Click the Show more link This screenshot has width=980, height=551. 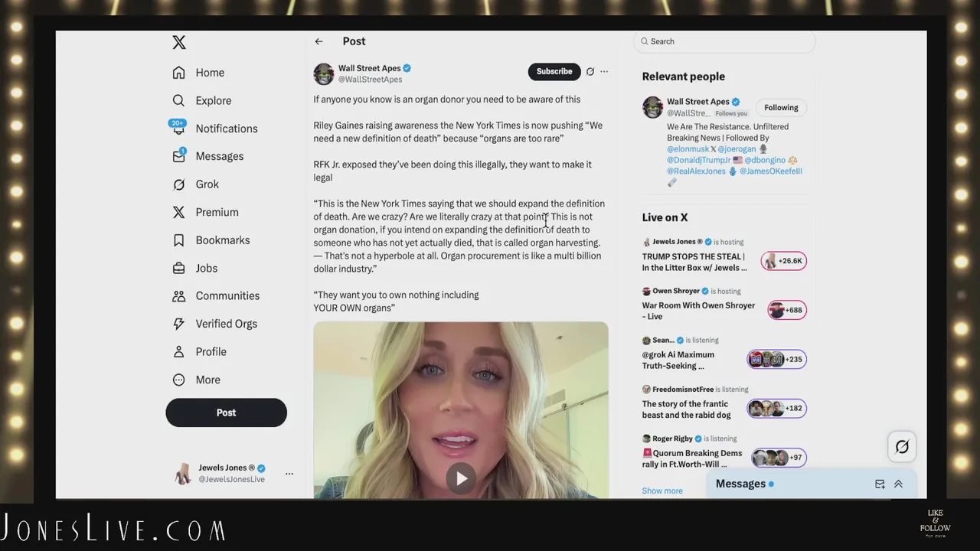[x=662, y=491]
